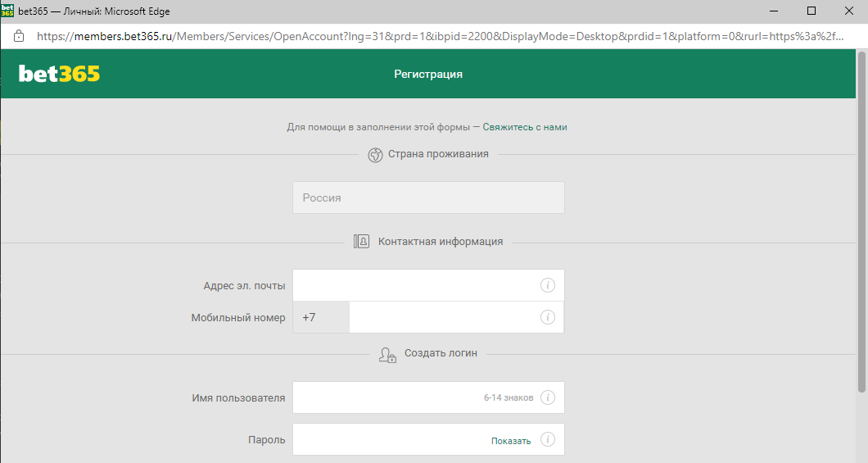Open the Свяжитесь с нами link
Viewport: 868px width, 463px height.
tap(525, 127)
